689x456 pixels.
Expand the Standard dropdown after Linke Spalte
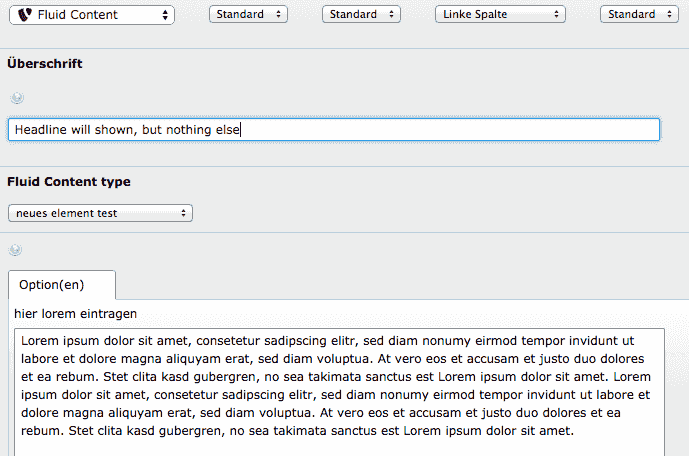coord(640,15)
